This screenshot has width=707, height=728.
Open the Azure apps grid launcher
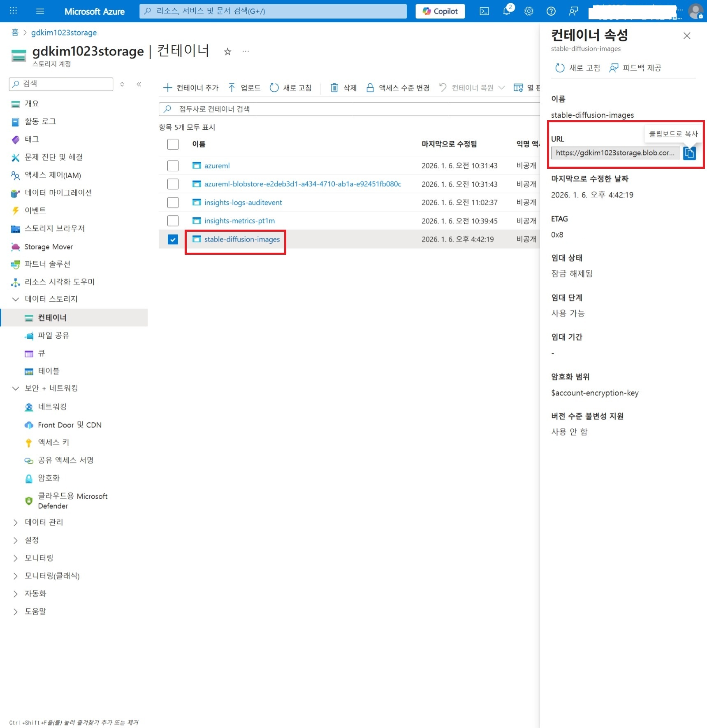coord(13,11)
